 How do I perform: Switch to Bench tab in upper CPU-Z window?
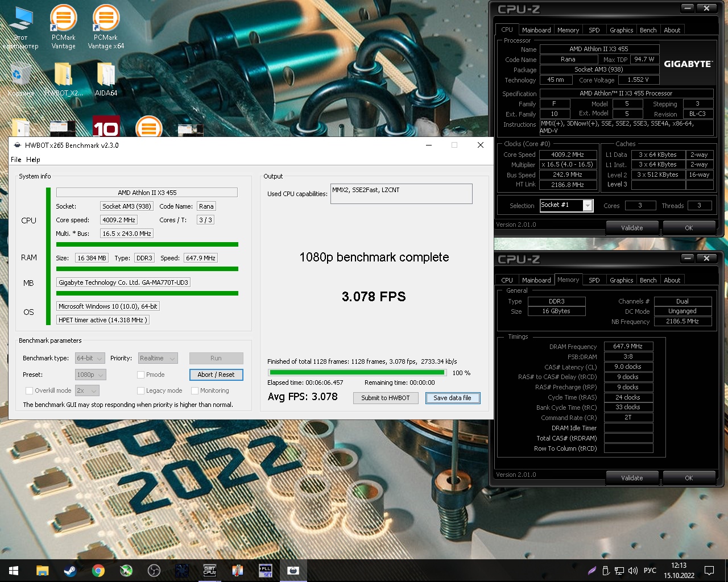(x=648, y=30)
